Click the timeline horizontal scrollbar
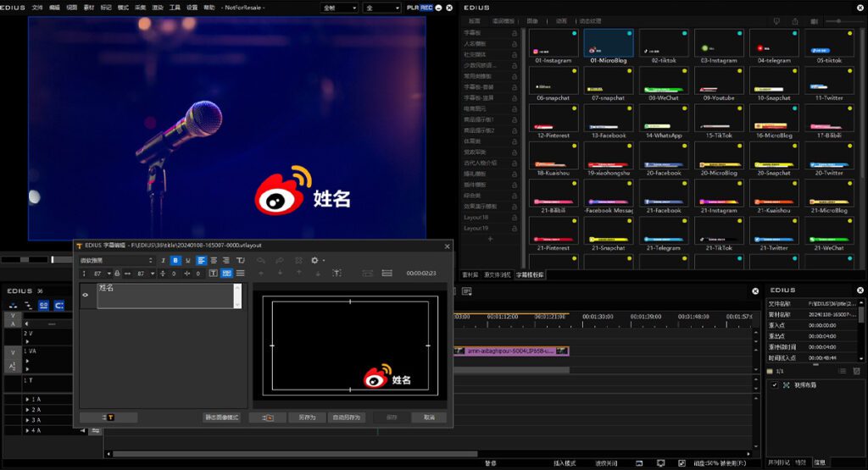This screenshot has height=470, width=868. [x=295, y=454]
